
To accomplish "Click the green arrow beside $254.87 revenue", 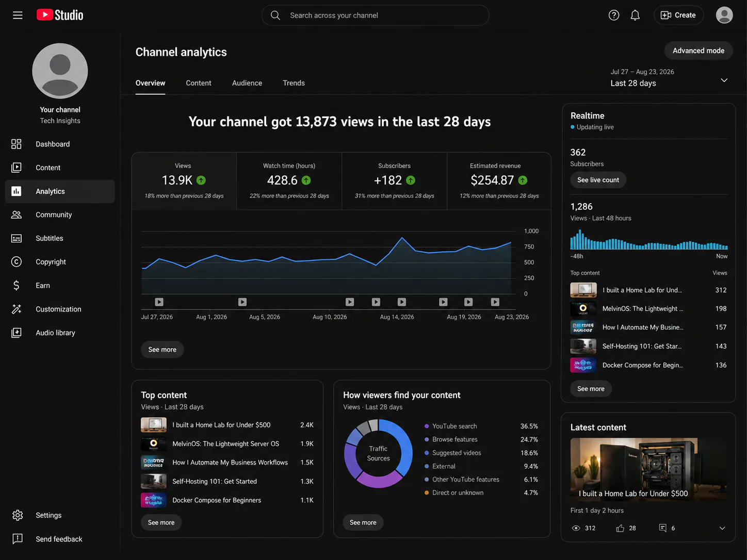I will pos(523,180).
